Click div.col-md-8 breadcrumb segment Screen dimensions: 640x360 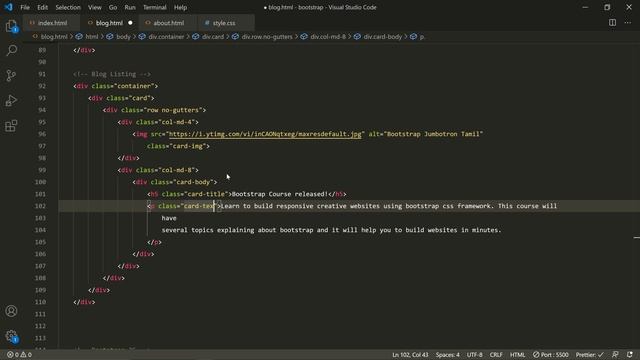(328, 37)
